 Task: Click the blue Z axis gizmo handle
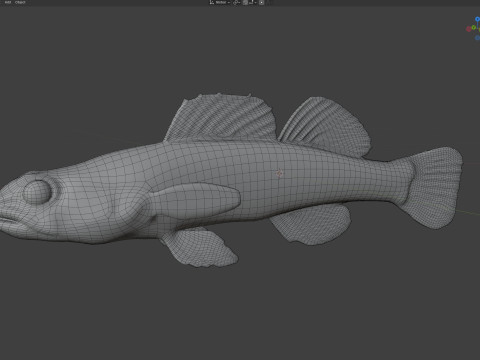tap(477, 19)
